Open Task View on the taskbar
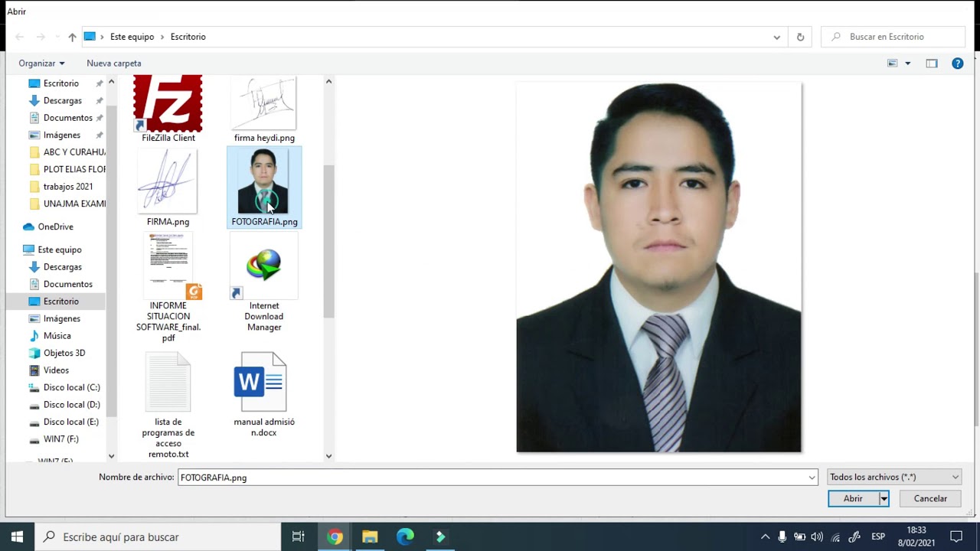This screenshot has height=551, width=980. pos(299,536)
